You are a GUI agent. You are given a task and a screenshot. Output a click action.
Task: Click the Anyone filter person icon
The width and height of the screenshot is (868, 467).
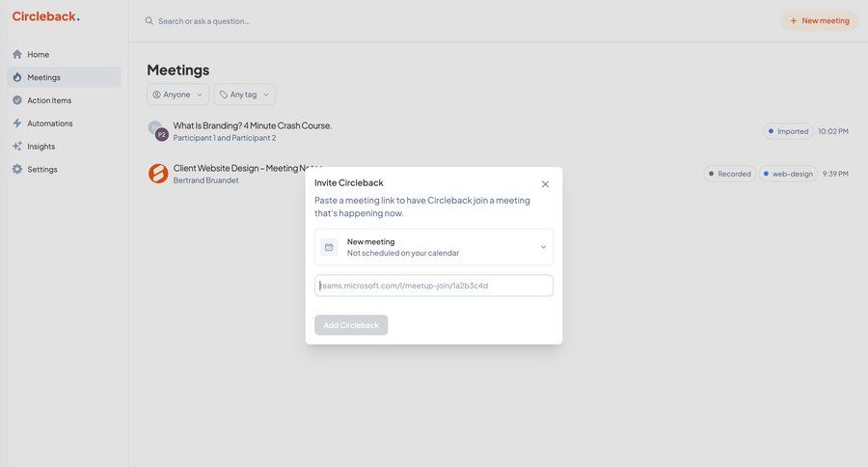tap(156, 95)
